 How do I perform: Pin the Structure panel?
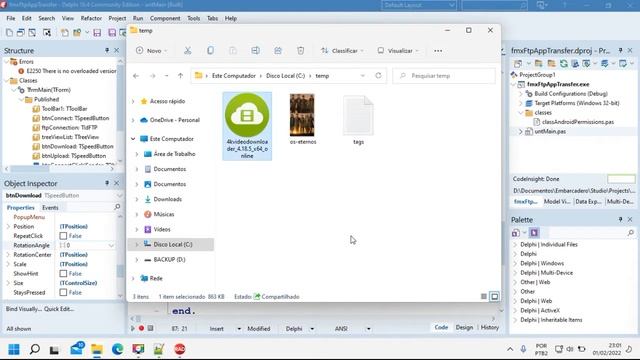pos(107,50)
